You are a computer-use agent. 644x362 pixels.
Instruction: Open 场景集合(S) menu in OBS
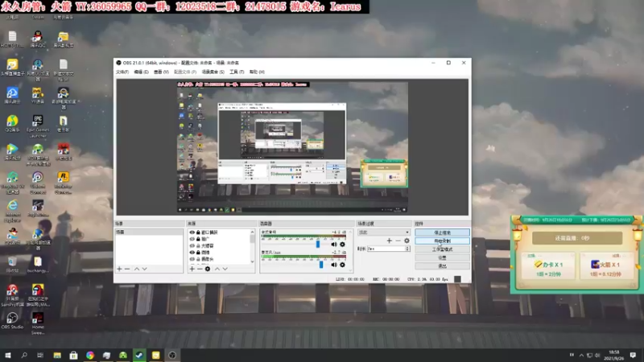pos(213,72)
